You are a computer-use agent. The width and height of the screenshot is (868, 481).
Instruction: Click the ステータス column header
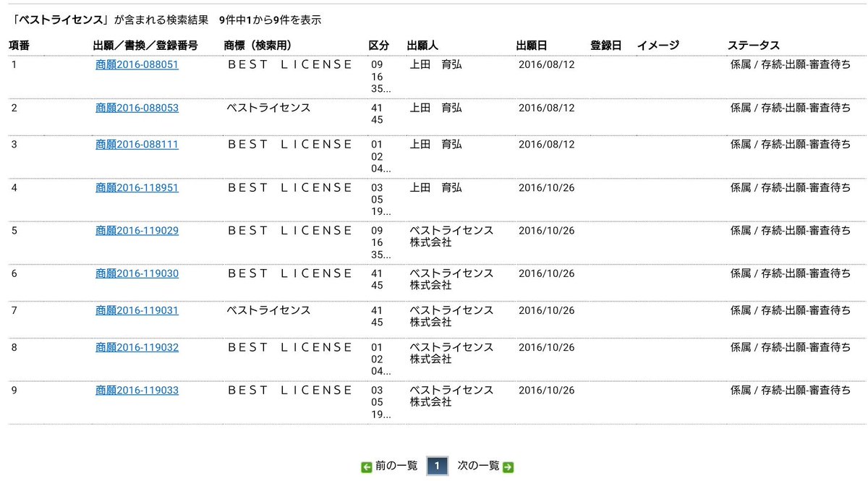[754, 46]
